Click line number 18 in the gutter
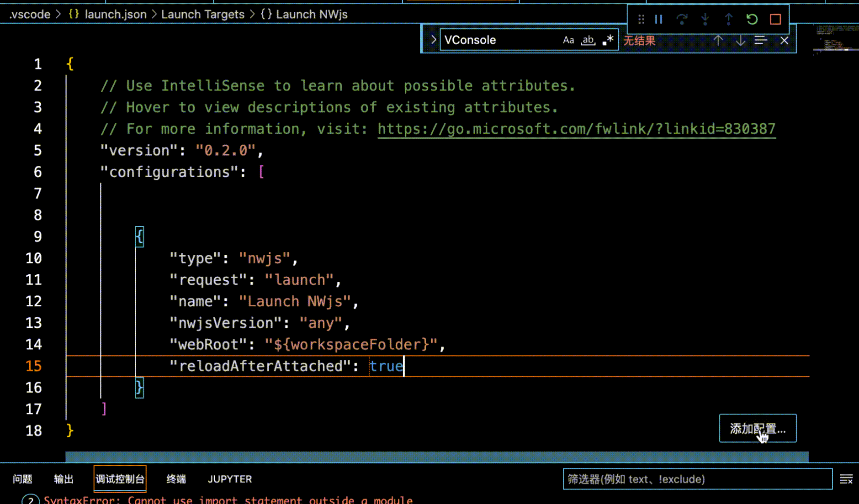Screen dimensions: 859x504 [x=33, y=431]
